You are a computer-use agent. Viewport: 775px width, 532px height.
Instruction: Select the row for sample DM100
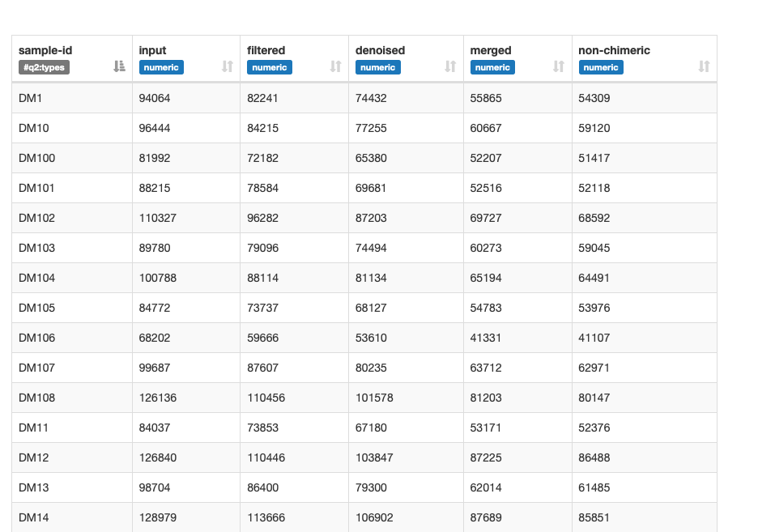pos(364,157)
